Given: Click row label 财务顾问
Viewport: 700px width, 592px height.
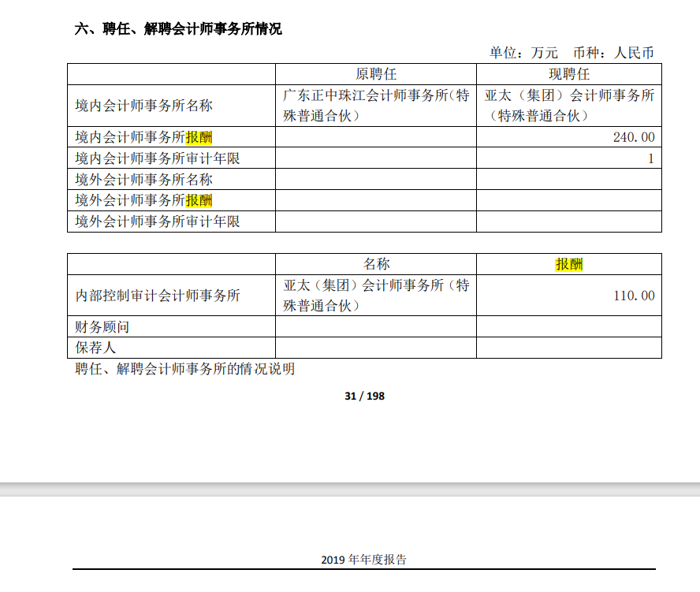Looking at the screenshot, I should click(102, 327).
